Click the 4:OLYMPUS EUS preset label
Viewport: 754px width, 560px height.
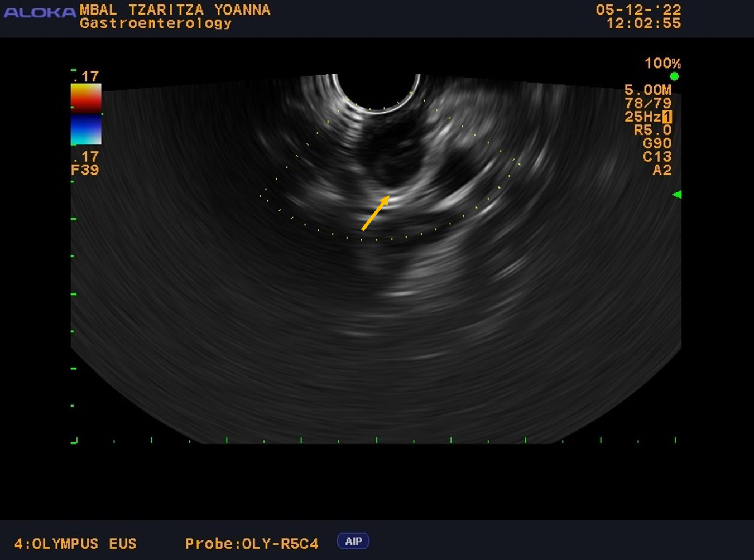pyautogui.click(x=75, y=544)
